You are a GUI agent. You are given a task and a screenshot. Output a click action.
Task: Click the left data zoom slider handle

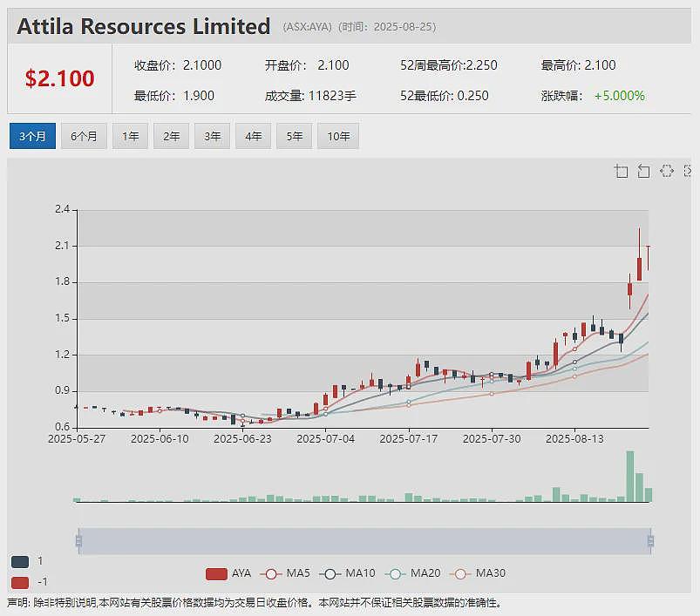(79, 541)
